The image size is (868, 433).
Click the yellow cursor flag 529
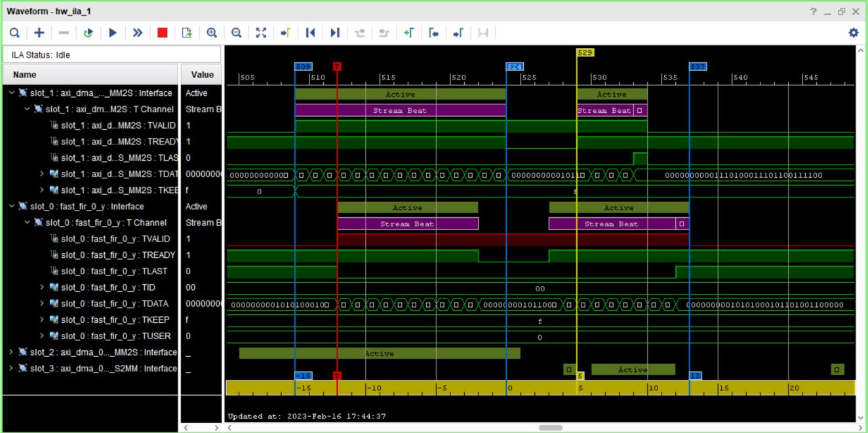[585, 52]
